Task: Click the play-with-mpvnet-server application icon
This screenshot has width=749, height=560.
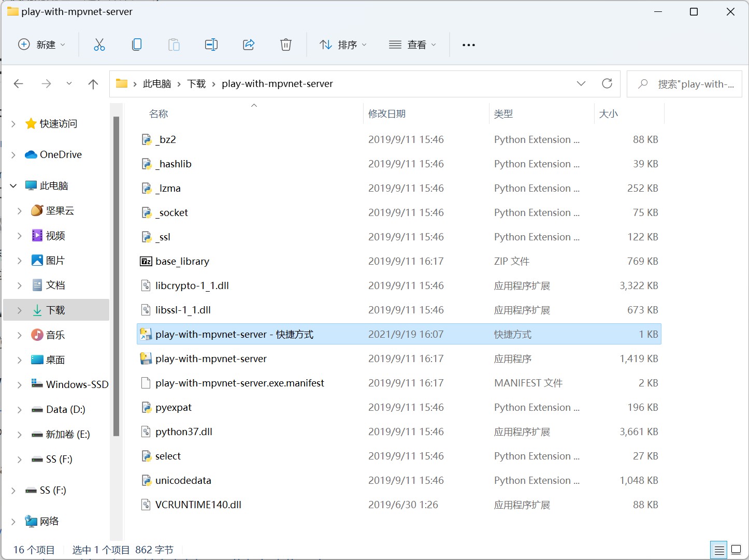Action: (x=146, y=359)
